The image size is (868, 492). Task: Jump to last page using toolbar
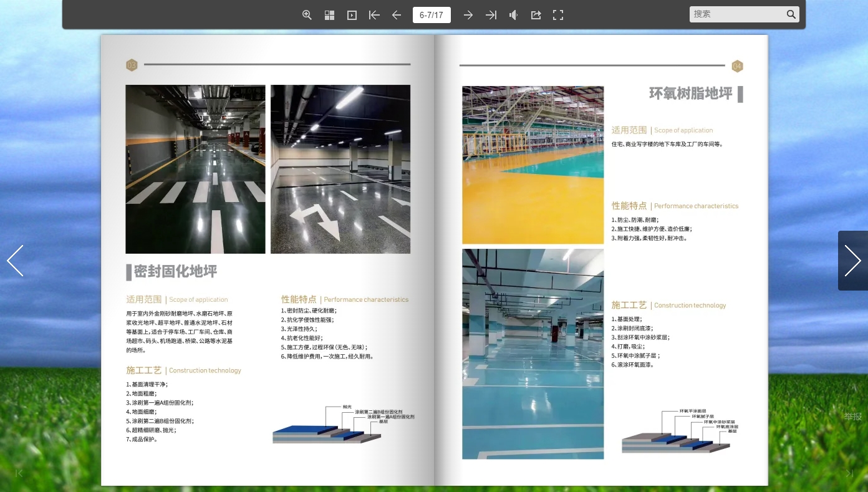click(x=491, y=15)
